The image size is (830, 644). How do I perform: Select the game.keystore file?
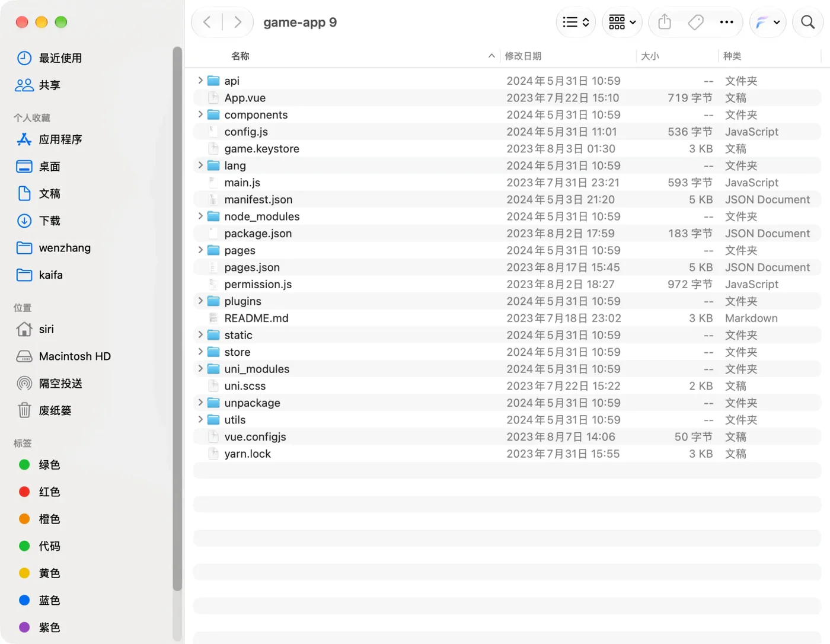click(507, 149)
